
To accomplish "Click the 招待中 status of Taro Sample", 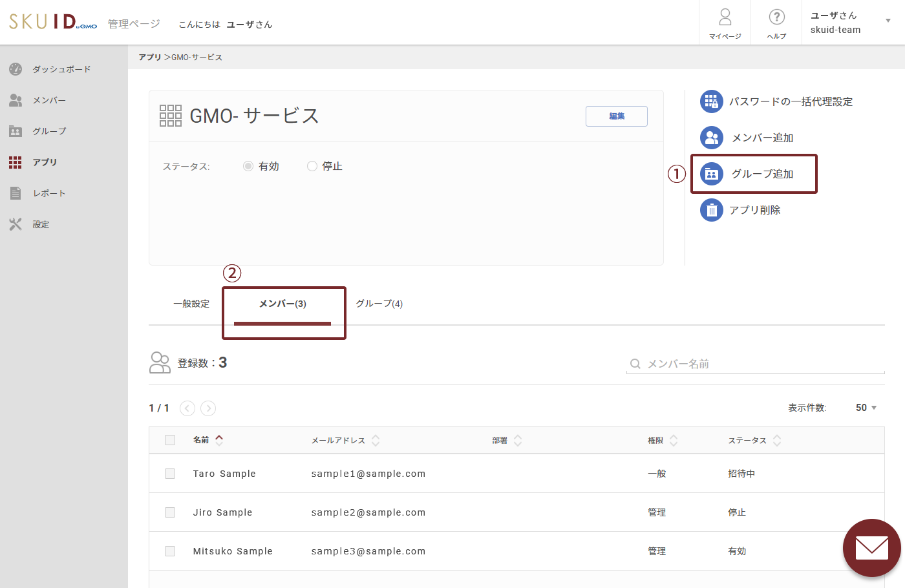I will tap(741, 474).
